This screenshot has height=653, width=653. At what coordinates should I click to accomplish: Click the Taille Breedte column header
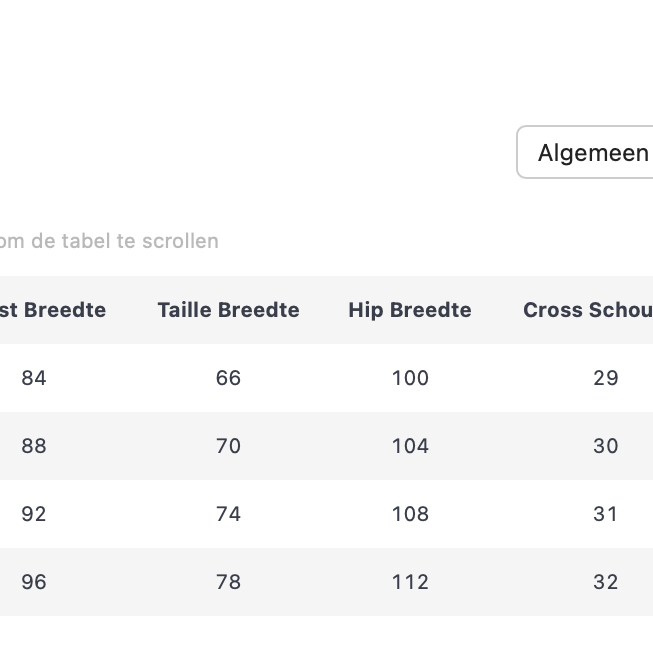click(228, 310)
